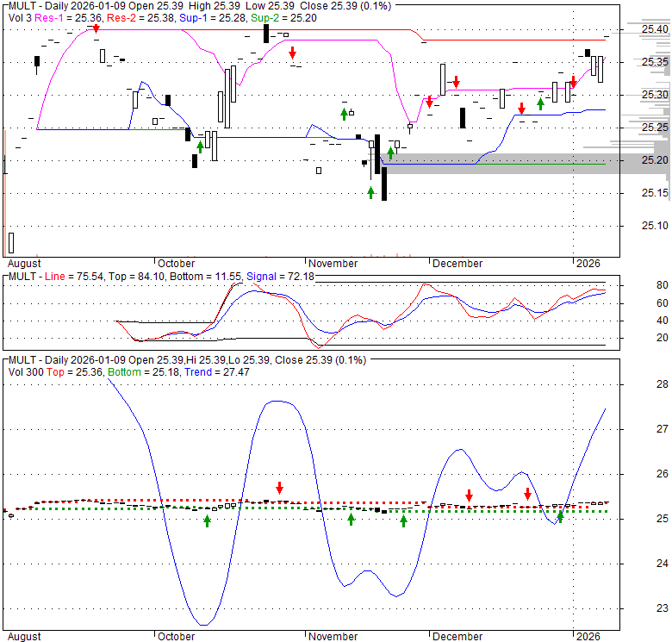
Task: Click the 2026 label on the bottom panel axis
Action: tap(589, 637)
